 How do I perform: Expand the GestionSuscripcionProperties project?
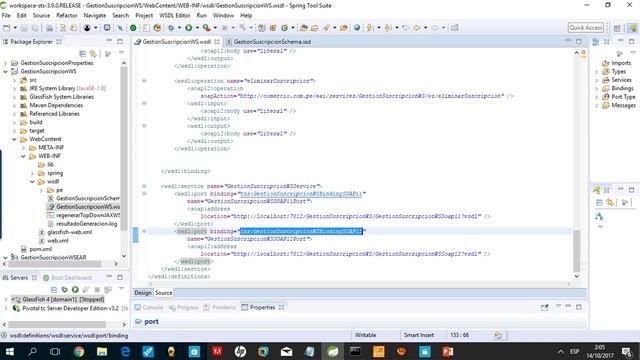pyautogui.click(x=5, y=63)
